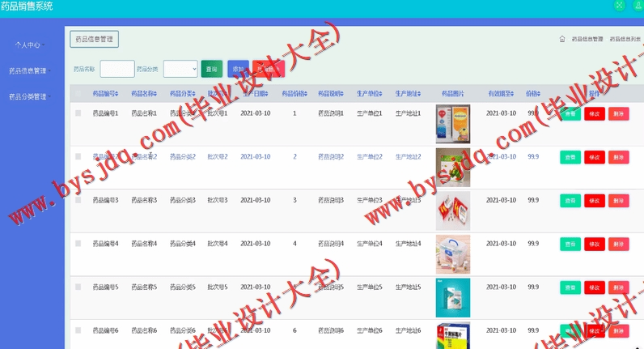
Task: Click the 药品说明6 cell
Action: pyautogui.click(x=331, y=330)
